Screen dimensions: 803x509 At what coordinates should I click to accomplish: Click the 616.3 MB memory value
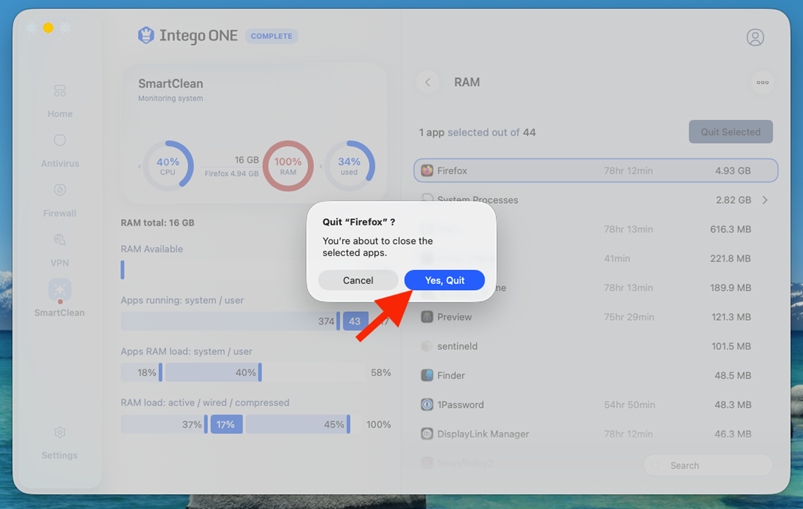coord(730,229)
